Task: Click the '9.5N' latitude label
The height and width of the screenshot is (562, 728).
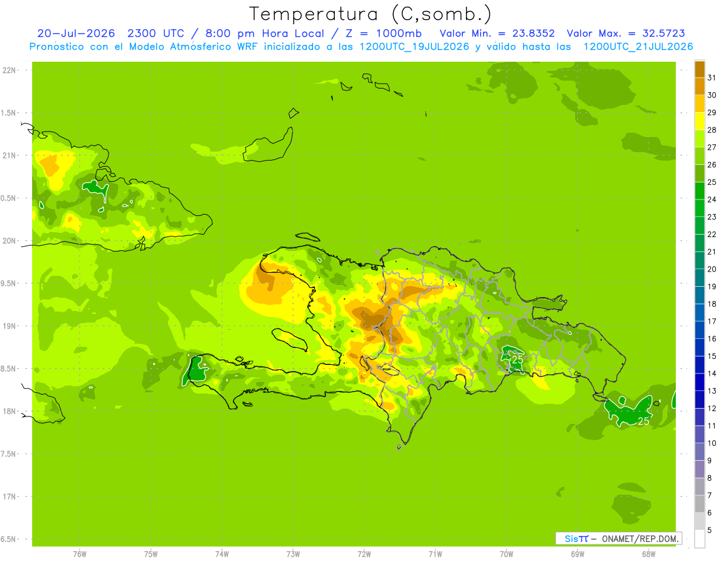Action: click(8, 284)
